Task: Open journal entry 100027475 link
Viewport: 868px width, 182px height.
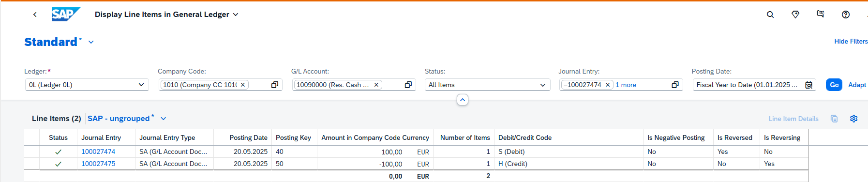Action: 98,164
